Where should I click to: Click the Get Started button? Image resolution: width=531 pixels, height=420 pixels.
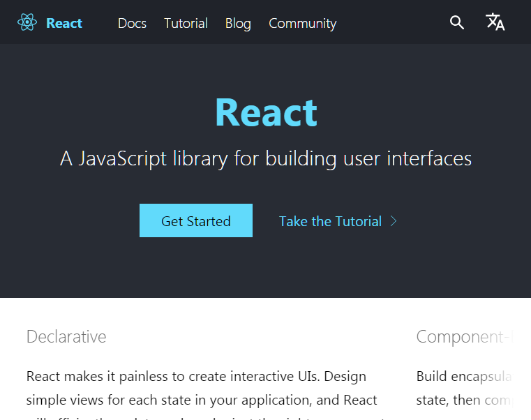coord(196,220)
